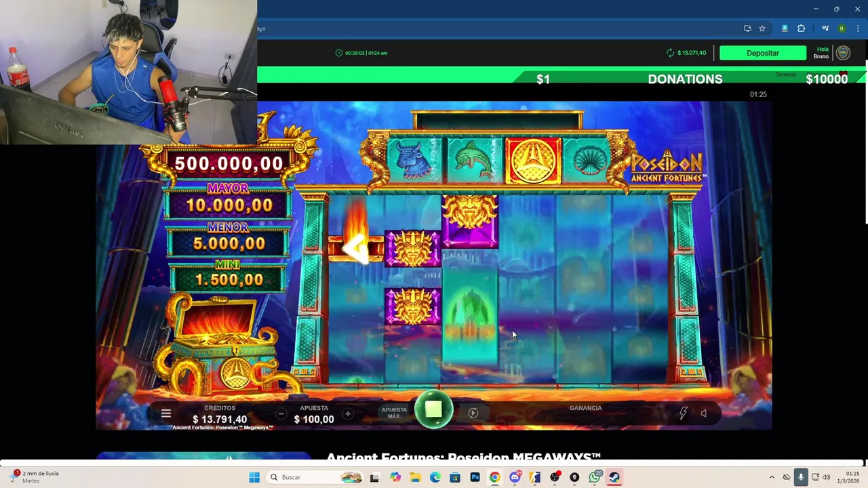Open the Chrome profile avatar B
868x488 pixels.
(842, 28)
